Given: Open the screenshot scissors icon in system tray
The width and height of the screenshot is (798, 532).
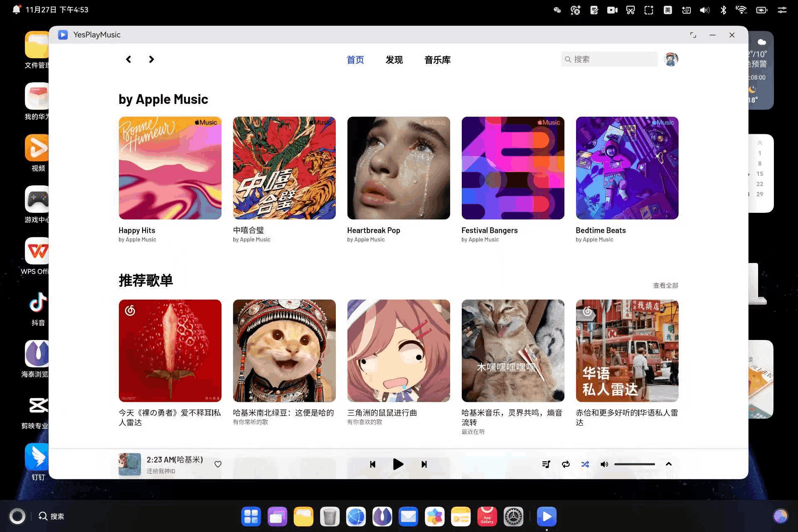Looking at the screenshot, I should 630,10.
